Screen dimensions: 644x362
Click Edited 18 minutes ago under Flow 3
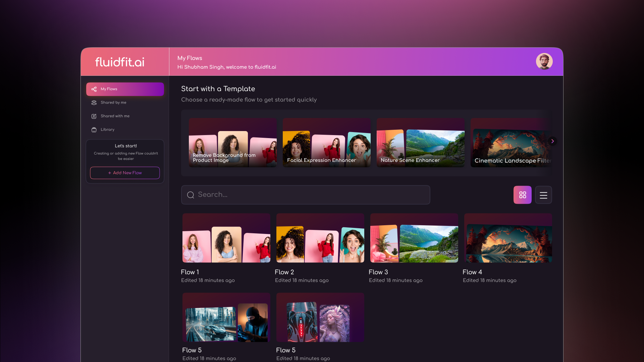pos(396,281)
